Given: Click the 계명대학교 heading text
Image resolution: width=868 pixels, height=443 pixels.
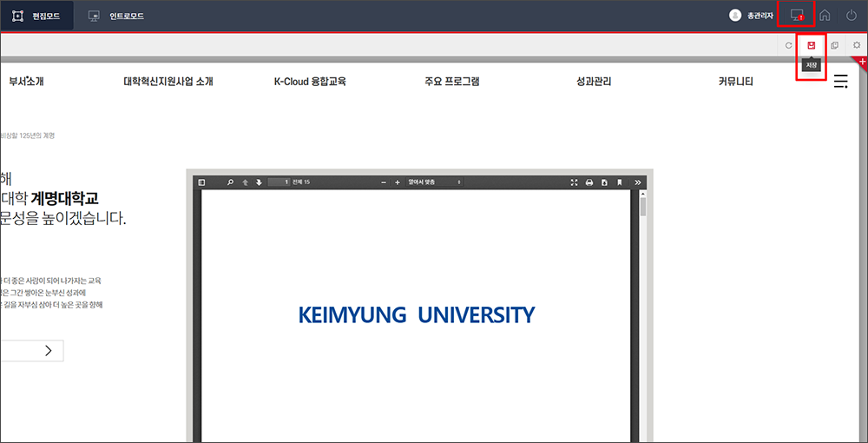Looking at the screenshot, I should 65,198.
